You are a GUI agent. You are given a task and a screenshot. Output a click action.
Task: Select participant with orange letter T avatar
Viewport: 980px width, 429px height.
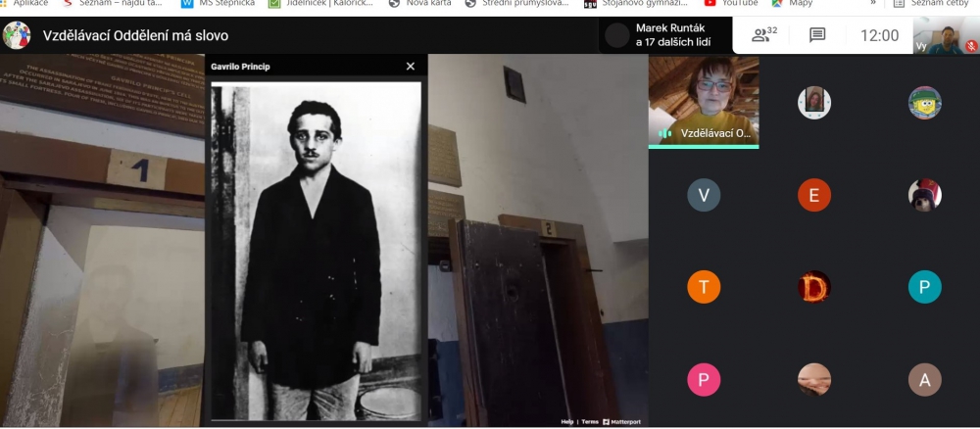tap(704, 287)
